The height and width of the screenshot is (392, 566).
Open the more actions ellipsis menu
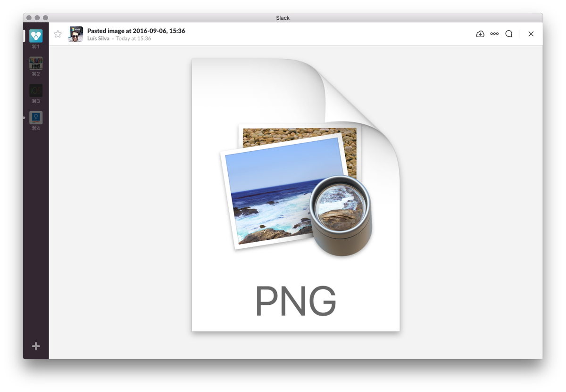coord(494,34)
